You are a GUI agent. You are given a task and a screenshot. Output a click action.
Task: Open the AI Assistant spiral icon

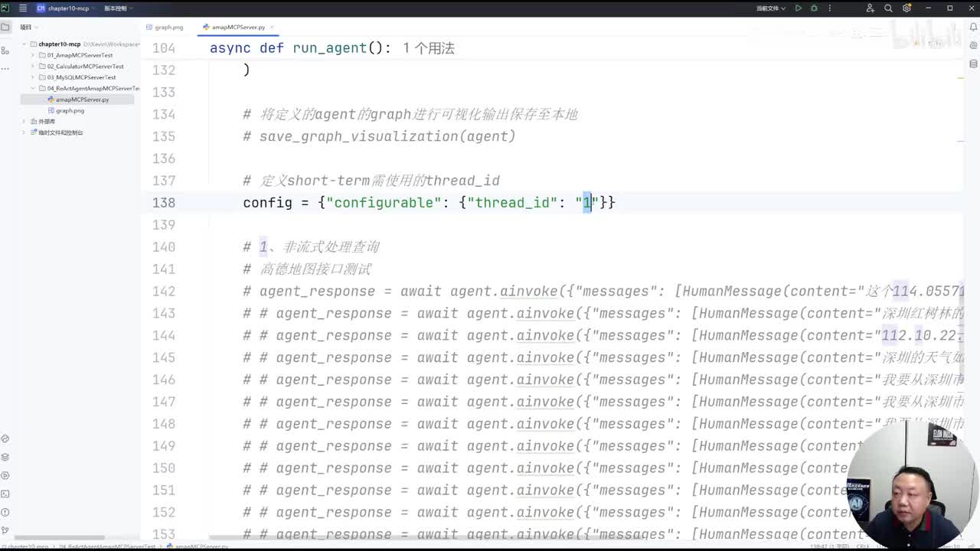(x=974, y=45)
